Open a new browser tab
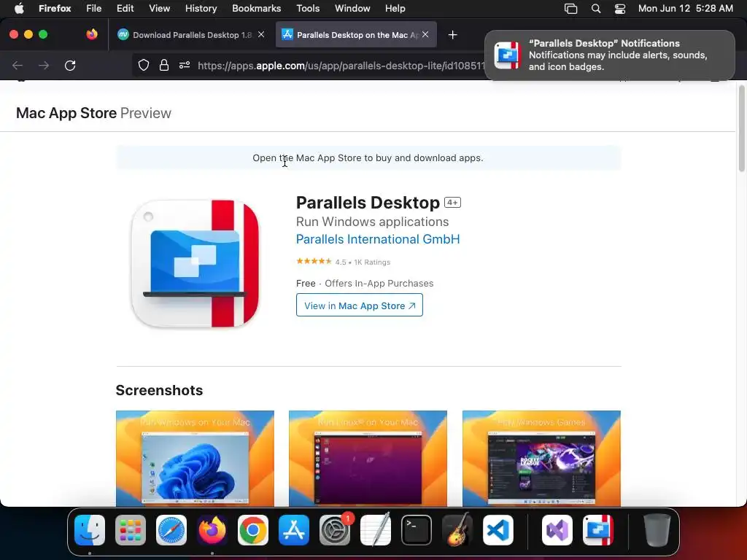747x560 pixels. [452, 35]
